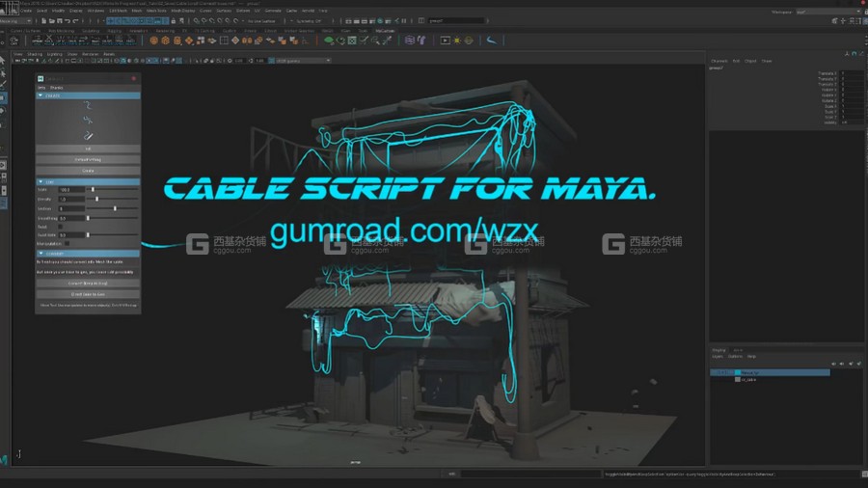Click the Create button in cable panel
This screenshot has height=488, width=868.
coord(88,171)
